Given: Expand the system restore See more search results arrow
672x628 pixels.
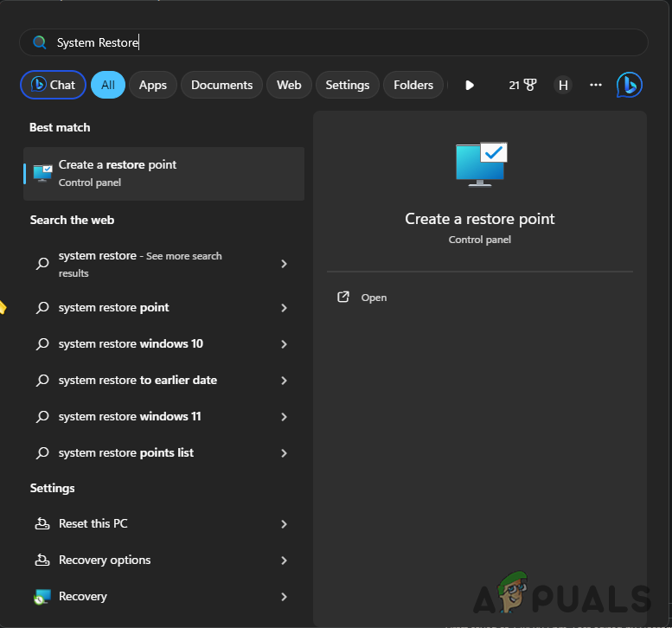Looking at the screenshot, I should click(284, 264).
